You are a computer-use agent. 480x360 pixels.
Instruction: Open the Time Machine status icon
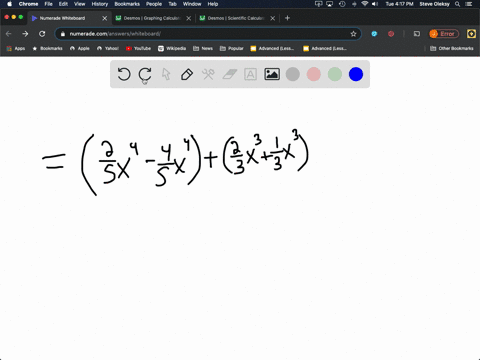[342, 4]
